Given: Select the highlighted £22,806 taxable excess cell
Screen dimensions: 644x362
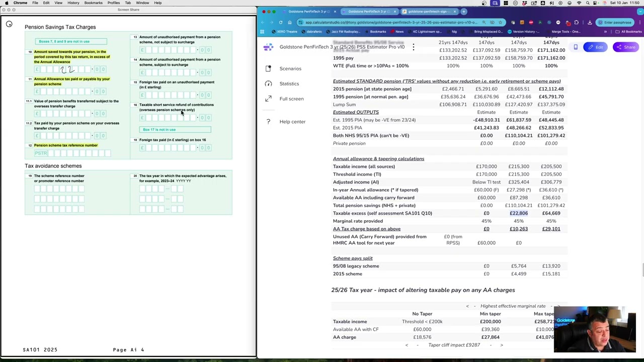Looking at the screenshot, I should click(x=519, y=213).
